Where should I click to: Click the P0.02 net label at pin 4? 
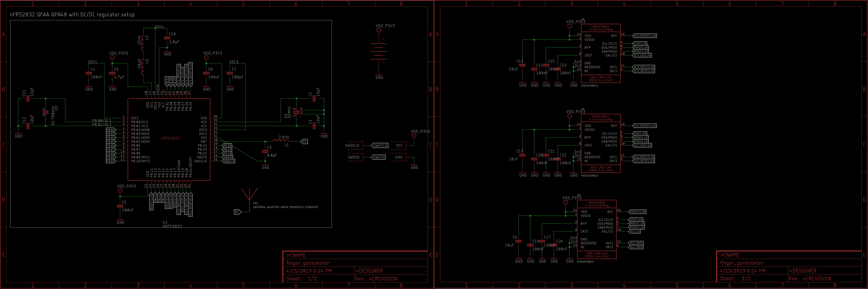click(111, 130)
